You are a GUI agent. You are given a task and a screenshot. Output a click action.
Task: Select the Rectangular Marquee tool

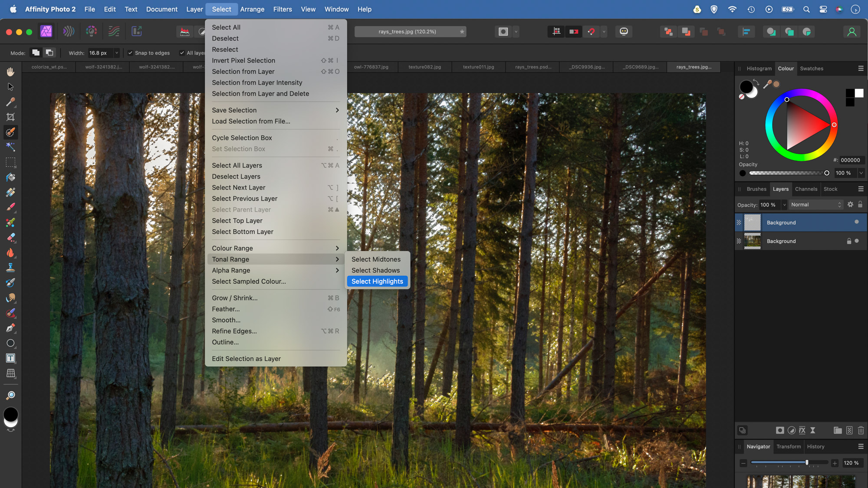(x=10, y=162)
